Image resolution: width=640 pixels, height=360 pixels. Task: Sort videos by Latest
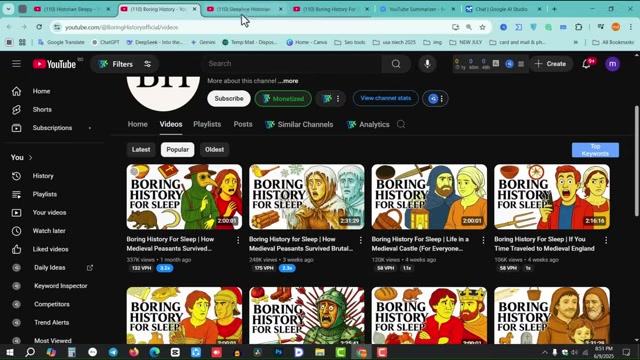point(141,150)
